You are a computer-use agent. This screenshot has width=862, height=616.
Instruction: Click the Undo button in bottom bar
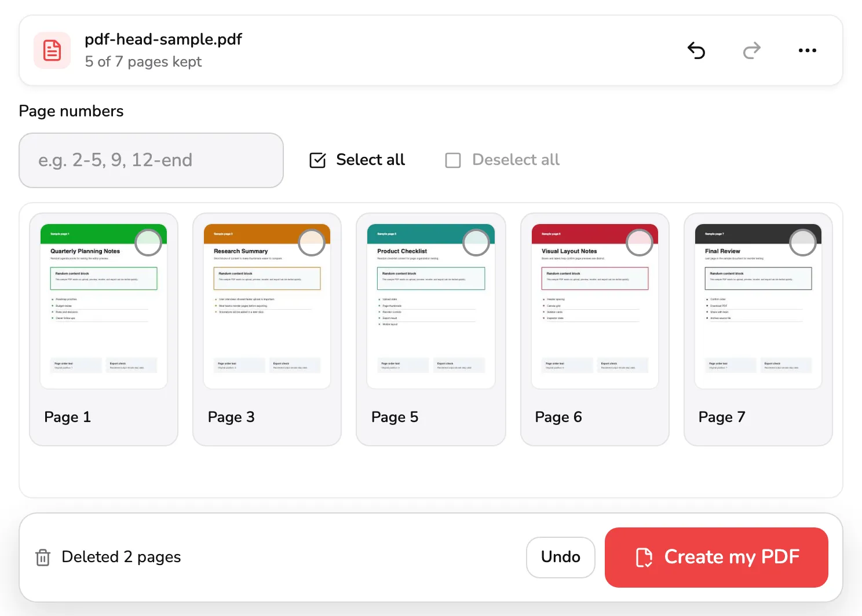click(x=560, y=557)
